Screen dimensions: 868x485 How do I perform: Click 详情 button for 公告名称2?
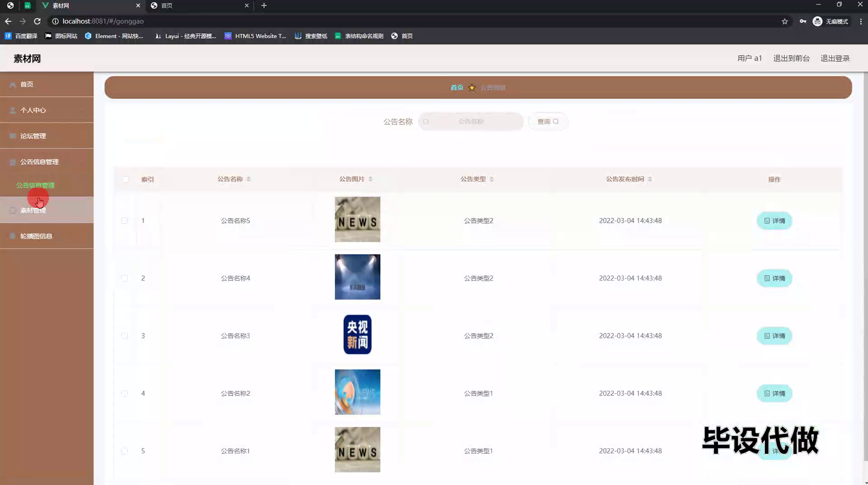[x=774, y=393]
